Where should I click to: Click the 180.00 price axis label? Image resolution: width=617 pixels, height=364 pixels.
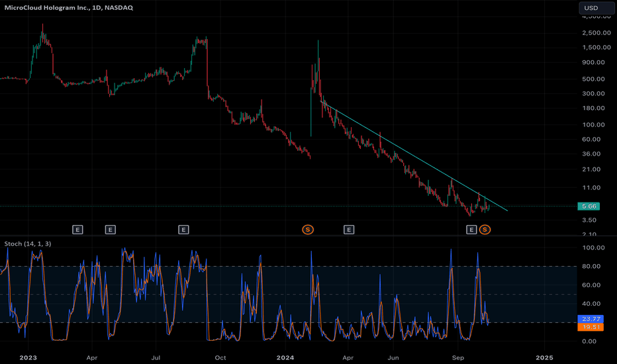(x=593, y=108)
